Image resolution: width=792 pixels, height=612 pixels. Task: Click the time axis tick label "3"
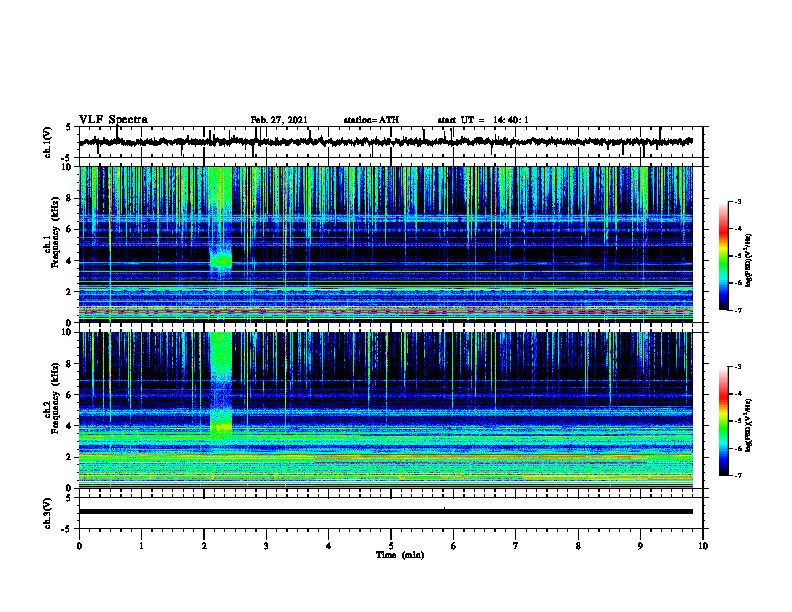(x=266, y=546)
